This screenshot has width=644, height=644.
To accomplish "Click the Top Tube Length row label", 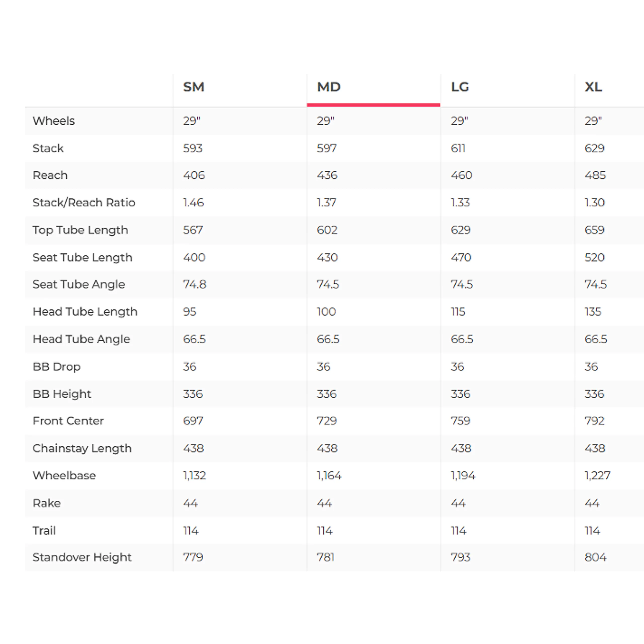I will click(x=80, y=230).
